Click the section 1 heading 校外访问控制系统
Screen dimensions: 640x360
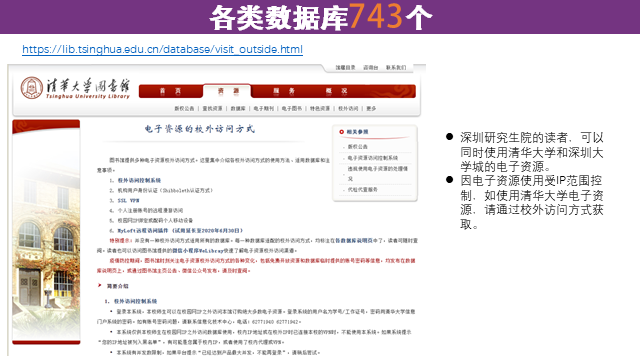(x=135, y=301)
